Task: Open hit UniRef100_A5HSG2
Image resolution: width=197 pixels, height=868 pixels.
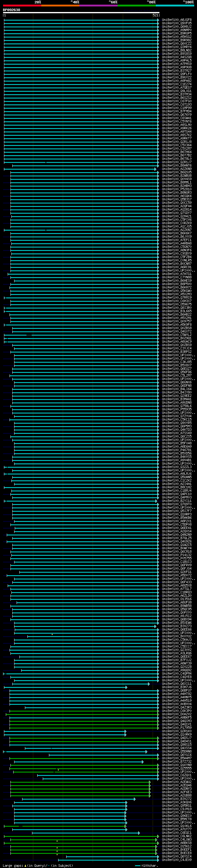Action: [x=177, y=37]
